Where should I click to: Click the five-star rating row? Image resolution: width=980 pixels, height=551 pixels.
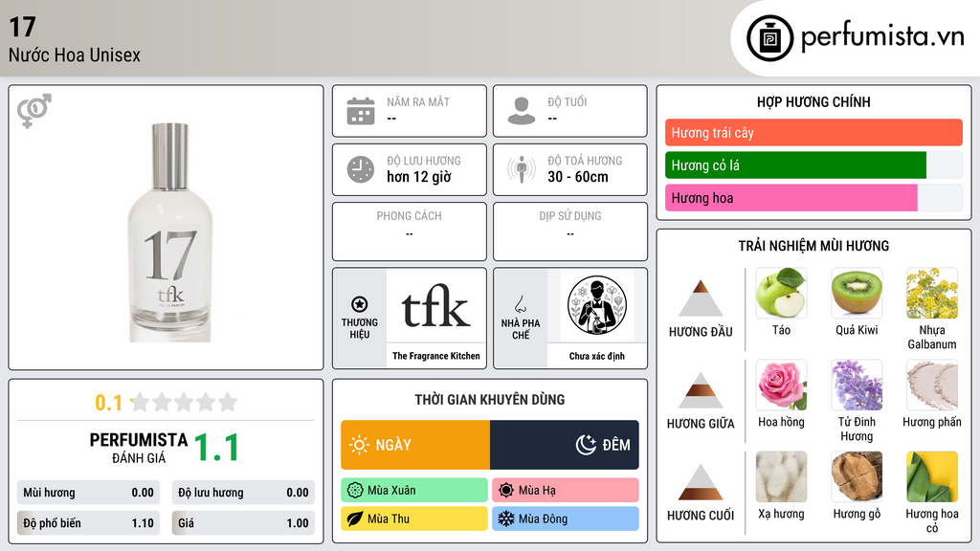(x=185, y=402)
